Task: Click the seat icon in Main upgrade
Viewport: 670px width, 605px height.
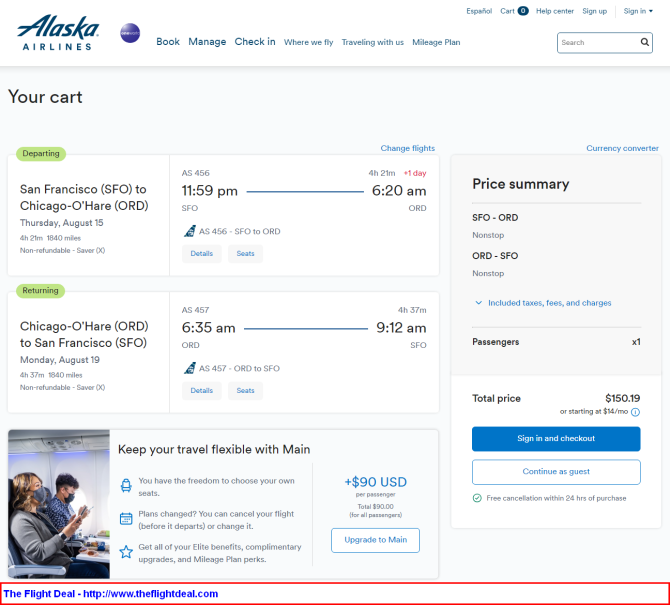Action: pos(126,486)
